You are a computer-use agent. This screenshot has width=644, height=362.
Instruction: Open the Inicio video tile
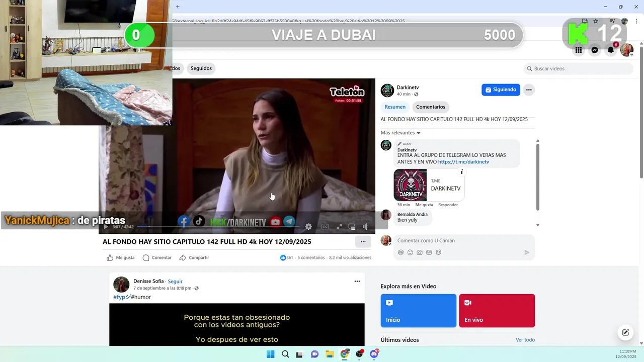[x=419, y=311]
